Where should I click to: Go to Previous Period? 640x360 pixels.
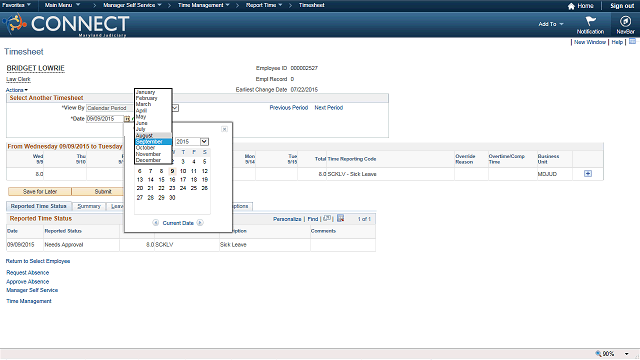pos(289,108)
